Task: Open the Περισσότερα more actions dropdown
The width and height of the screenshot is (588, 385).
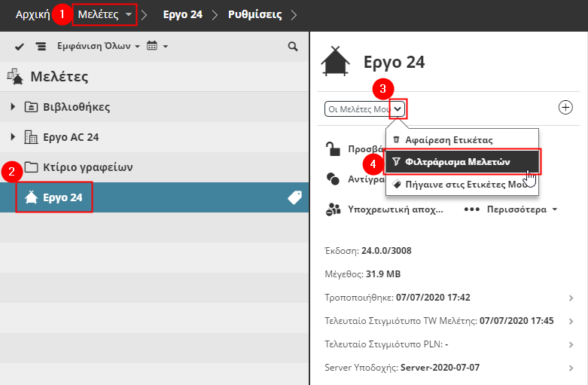Action: tap(510, 209)
